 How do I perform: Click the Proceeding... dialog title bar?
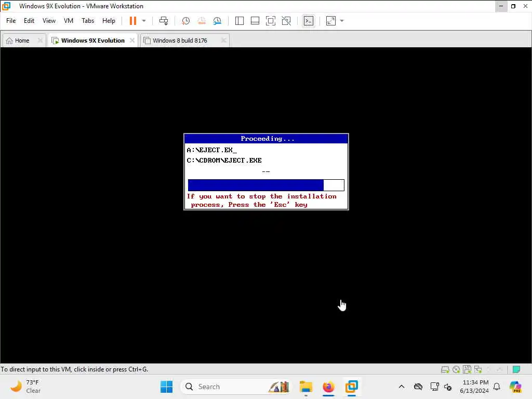coord(266,139)
